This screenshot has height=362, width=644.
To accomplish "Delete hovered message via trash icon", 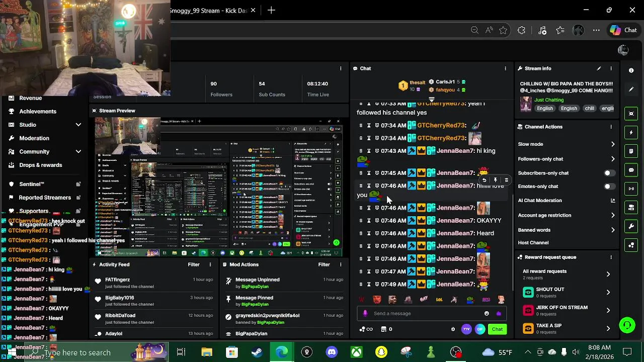I will tap(506, 180).
